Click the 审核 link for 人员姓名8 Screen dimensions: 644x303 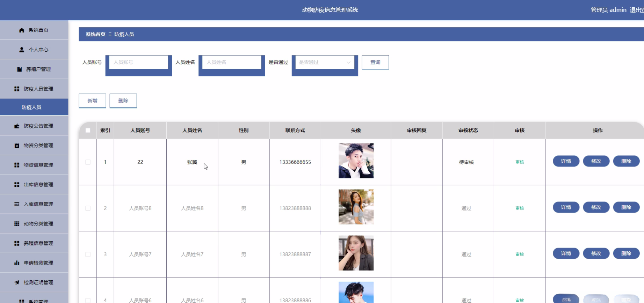(x=520, y=208)
